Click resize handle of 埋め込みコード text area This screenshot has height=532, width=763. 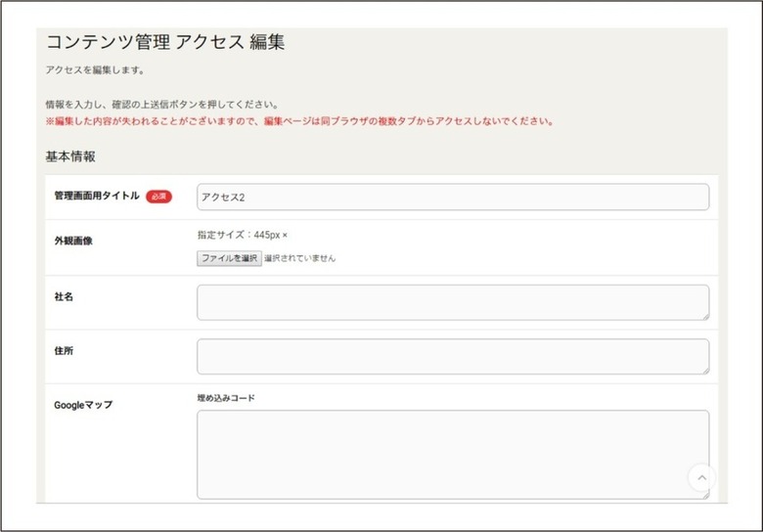(x=705, y=496)
